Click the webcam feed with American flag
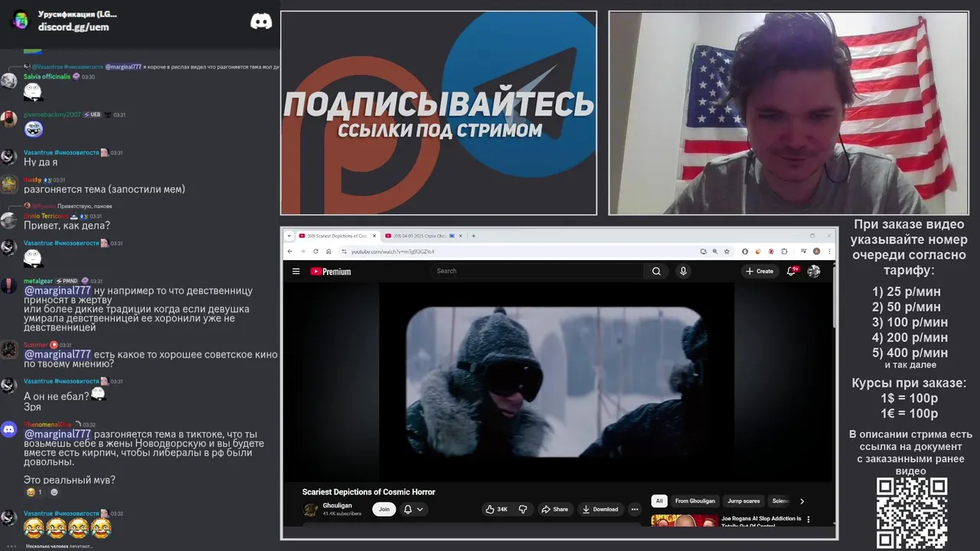Image resolution: width=980 pixels, height=551 pixels. [x=788, y=112]
